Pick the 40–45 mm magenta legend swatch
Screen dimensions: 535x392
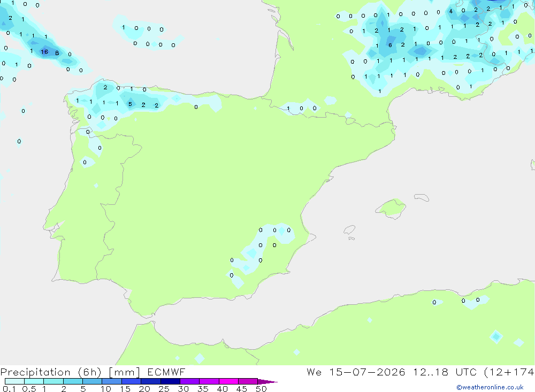pos(228,381)
